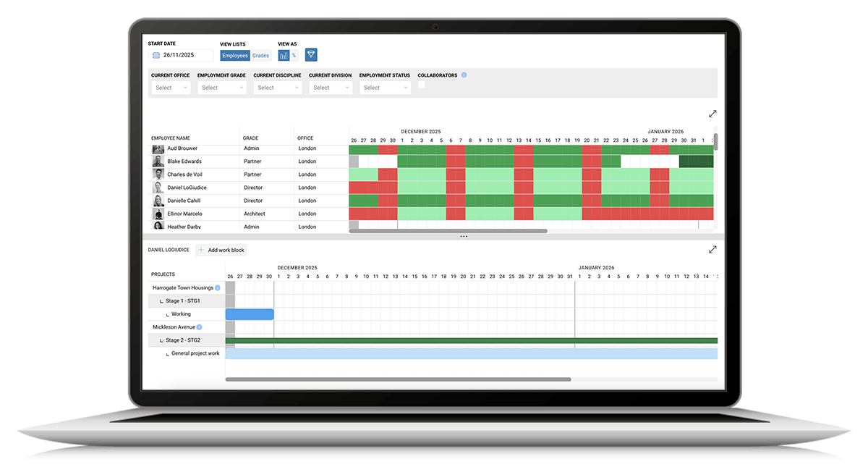Click the horizontal scrollbar below projects timeline
The image size is (868, 467).
[398, 379]
